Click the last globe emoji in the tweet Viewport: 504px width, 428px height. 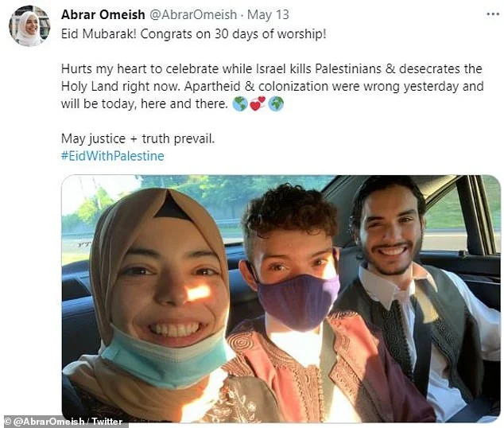tap(276, 104)
